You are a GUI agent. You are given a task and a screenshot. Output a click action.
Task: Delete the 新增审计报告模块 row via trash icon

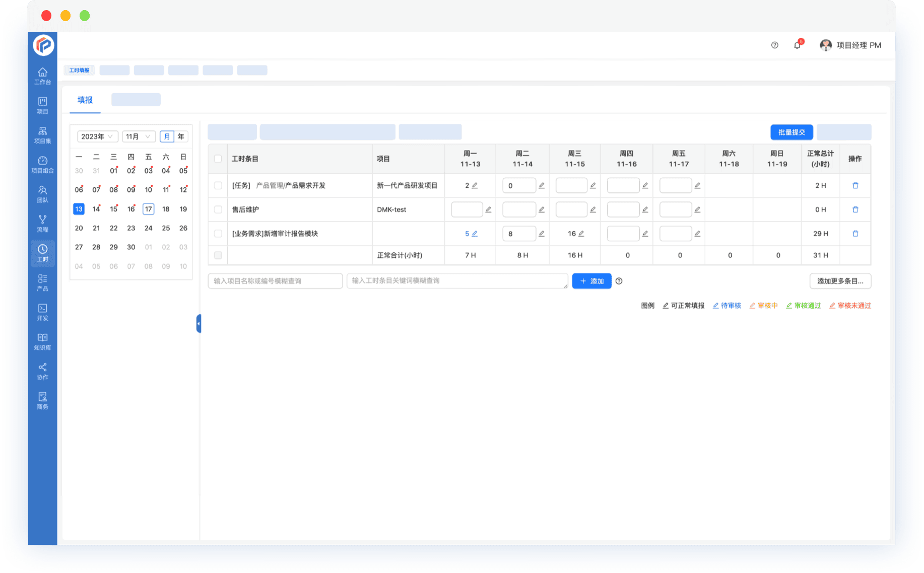(855, 234)
